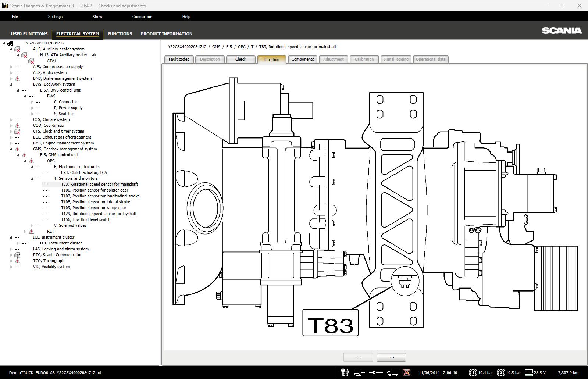
Task: Select the Location tab
Action: click(272, 60)
